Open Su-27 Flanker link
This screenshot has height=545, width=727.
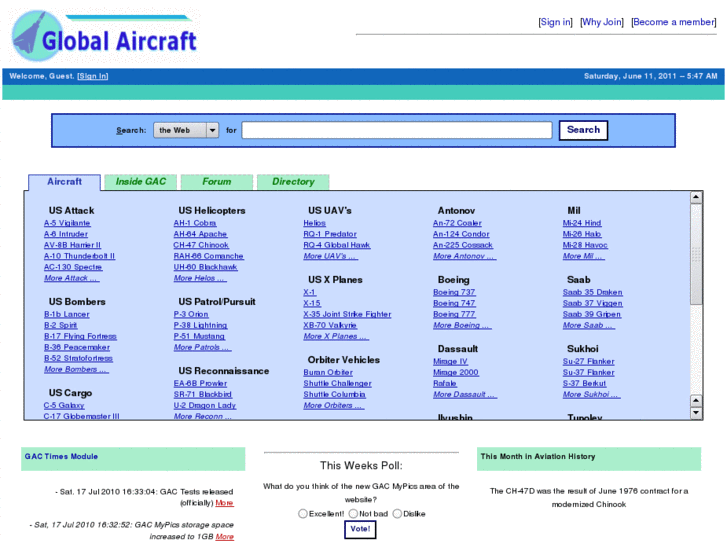(588, 361)
